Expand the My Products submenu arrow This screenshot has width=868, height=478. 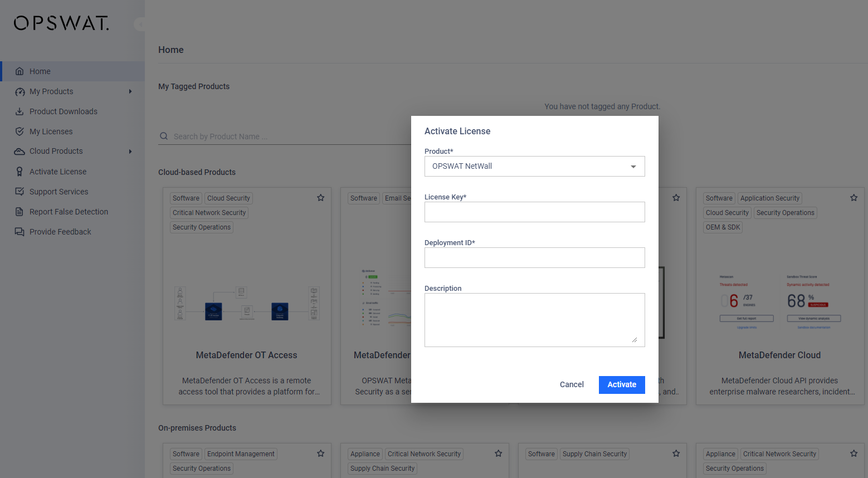[130, 91]
